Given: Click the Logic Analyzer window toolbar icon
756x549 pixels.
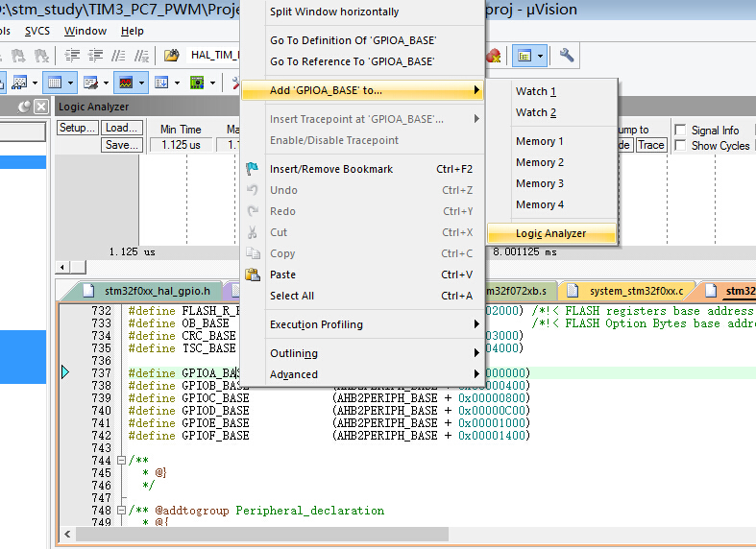Looking at the screenshot, I should 126,83.
